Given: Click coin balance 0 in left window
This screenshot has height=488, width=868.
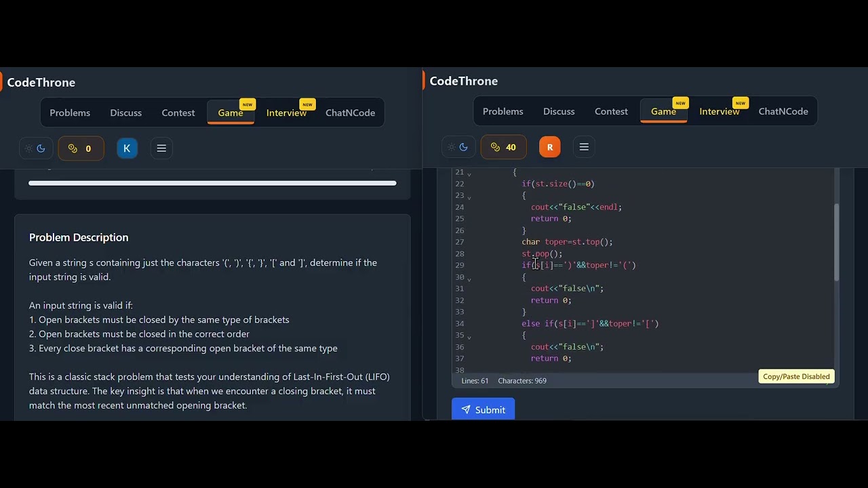Looking at the screenshot, I should point(81,148).
